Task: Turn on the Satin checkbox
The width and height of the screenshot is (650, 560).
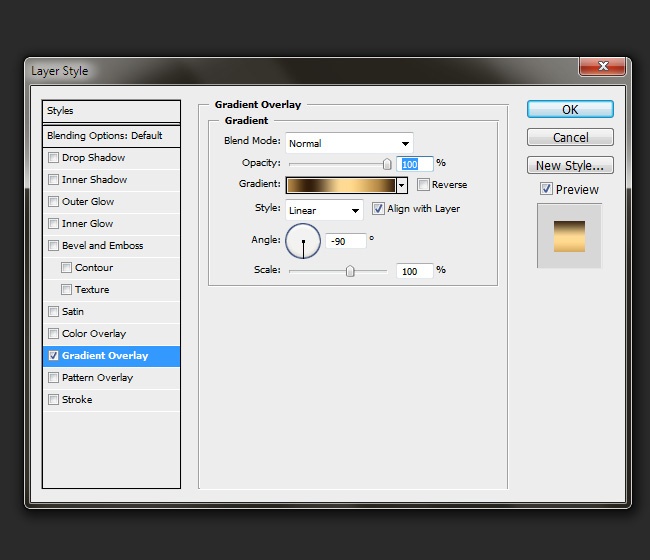Action: (53, 311)
